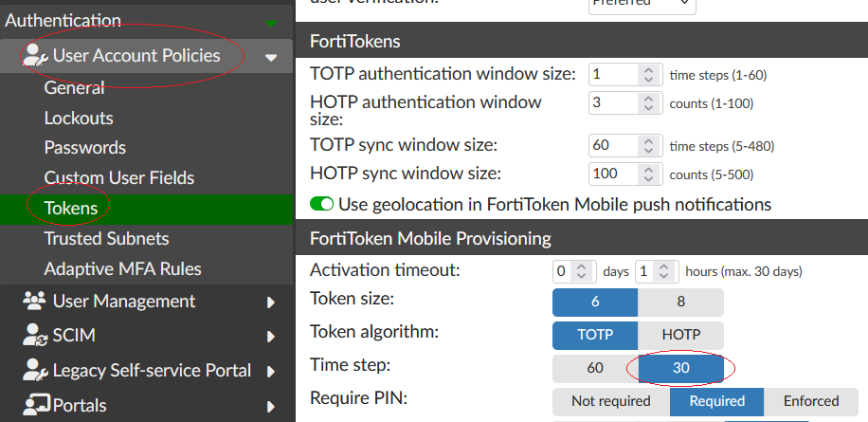
Task: Open the Lockouts menu item
Action: (79, 119)
